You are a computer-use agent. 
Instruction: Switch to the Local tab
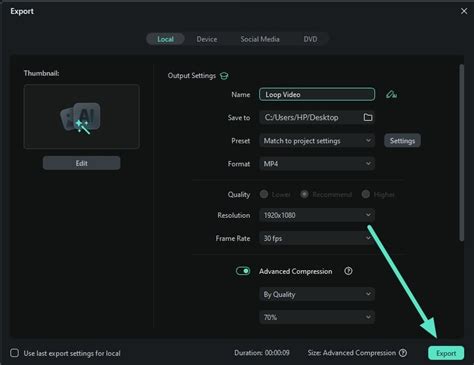[x=165, y=39]
